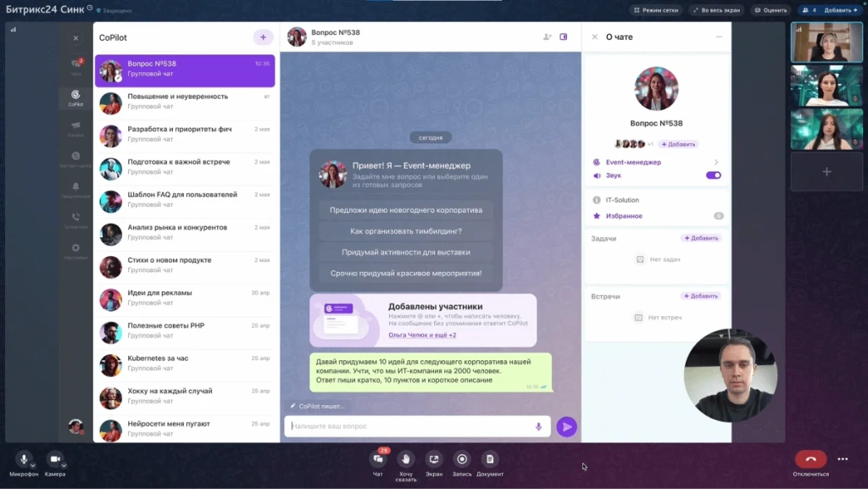Image resolution: width=868 pixels, height=489 pixels.
Task: Hang up with red Отключиться button
Action: point(810,458)
